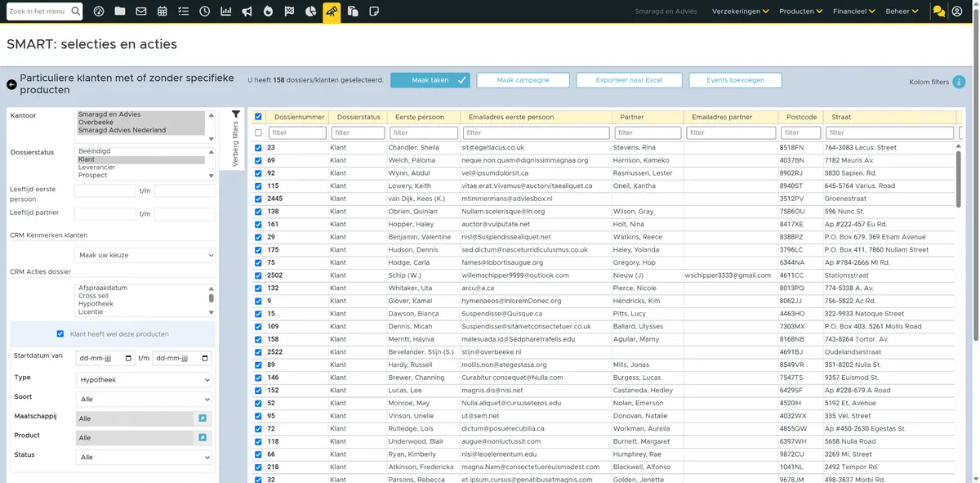Image resolution: width=980 pixels, height=483 pixels.
Task: Click the 'Maak taken' button
Action: [x=430, y=80]
